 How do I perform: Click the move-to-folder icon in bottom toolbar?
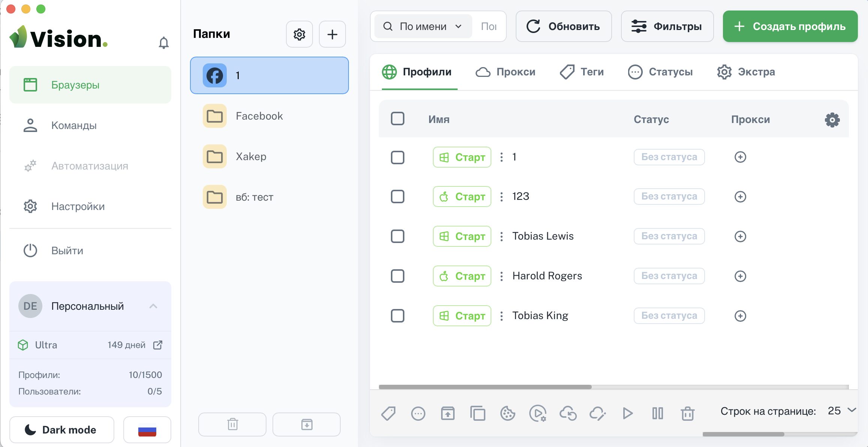coord(447,414)
